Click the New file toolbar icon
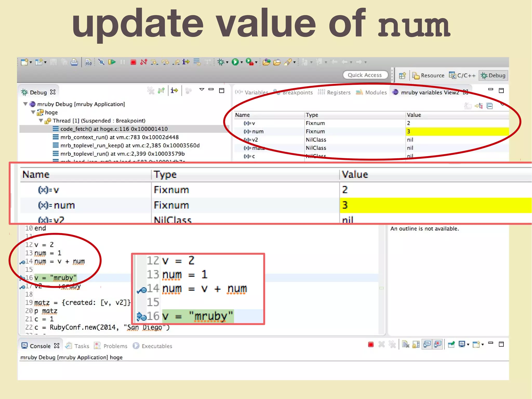This screenshot has width=532, height=399. [x=24, y=62]
